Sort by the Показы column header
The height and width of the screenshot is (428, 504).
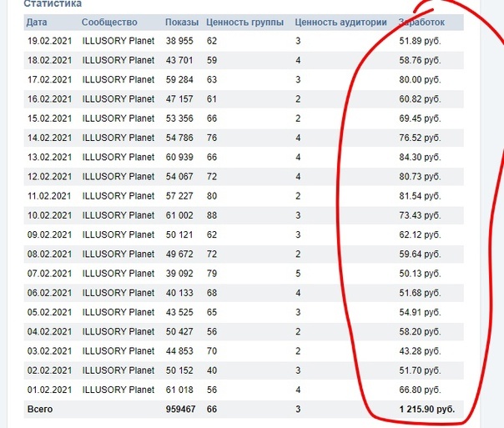[182, 23]
